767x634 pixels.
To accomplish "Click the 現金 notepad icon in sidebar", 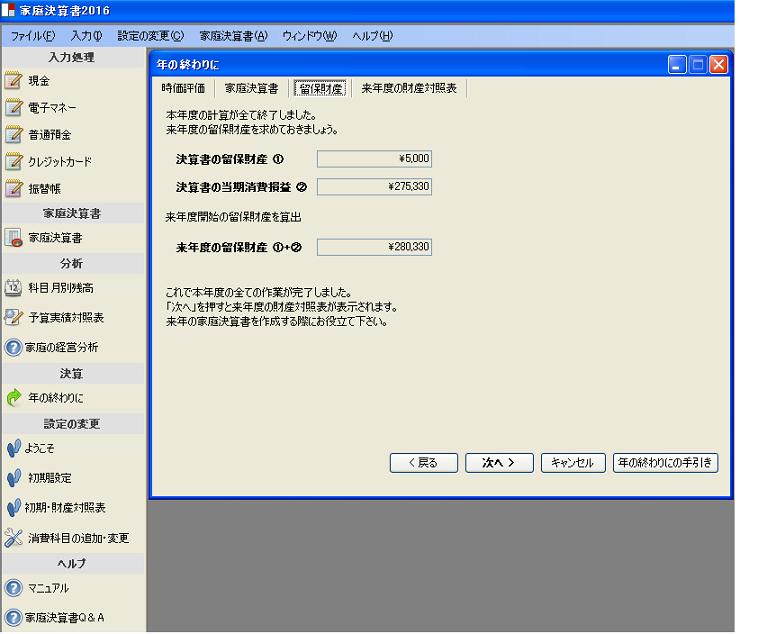I will [14, 81].
